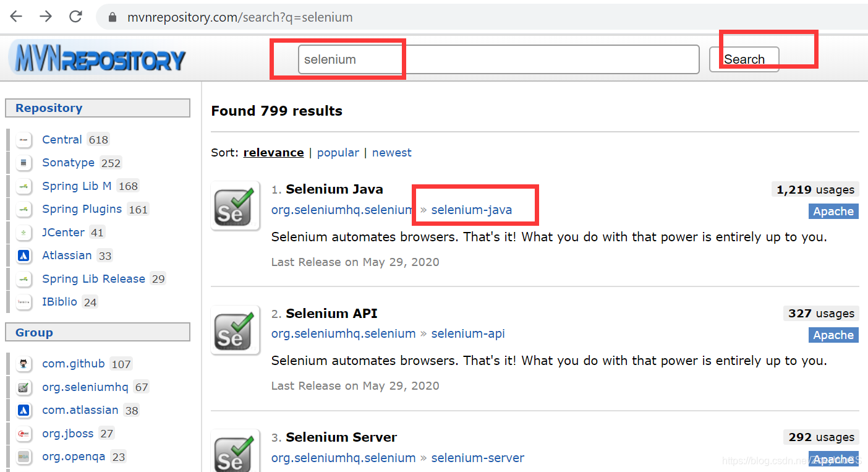Filter by org.openqa group link
868x472 pixels.
pyautogui.click(x=74, y=457)
